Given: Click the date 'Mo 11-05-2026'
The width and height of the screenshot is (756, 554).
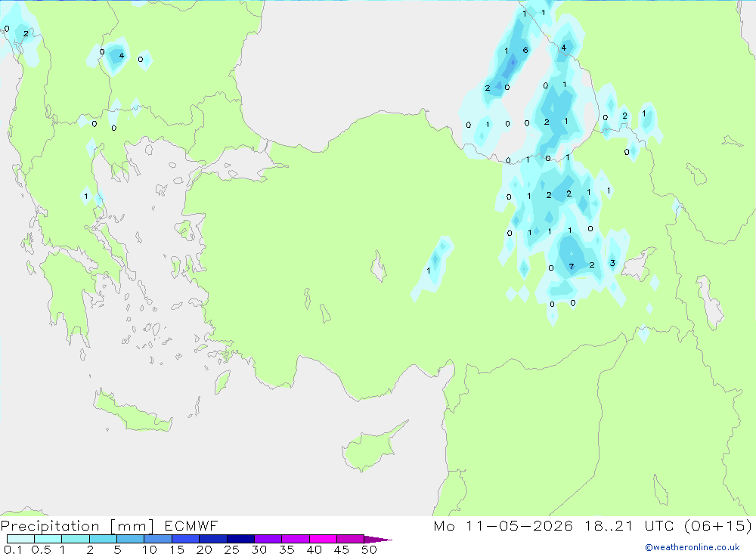Looking at the screenshot, I should pos(503,525).
